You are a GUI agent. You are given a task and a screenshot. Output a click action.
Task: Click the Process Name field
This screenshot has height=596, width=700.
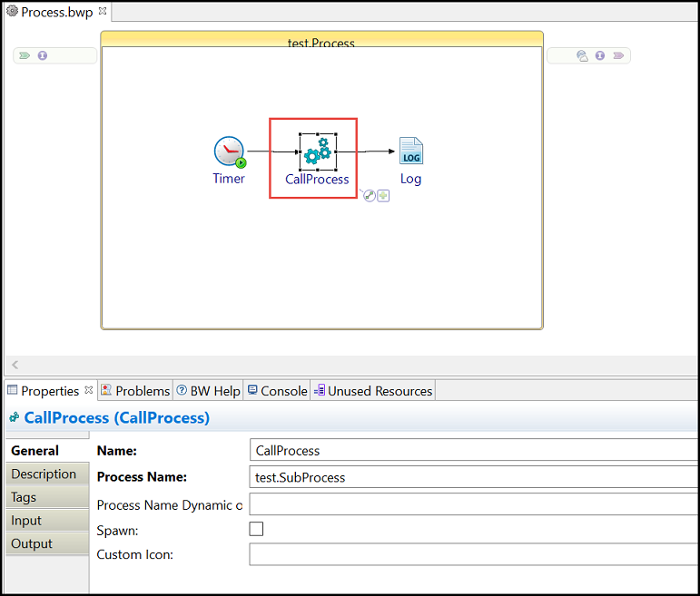[474, 477]
